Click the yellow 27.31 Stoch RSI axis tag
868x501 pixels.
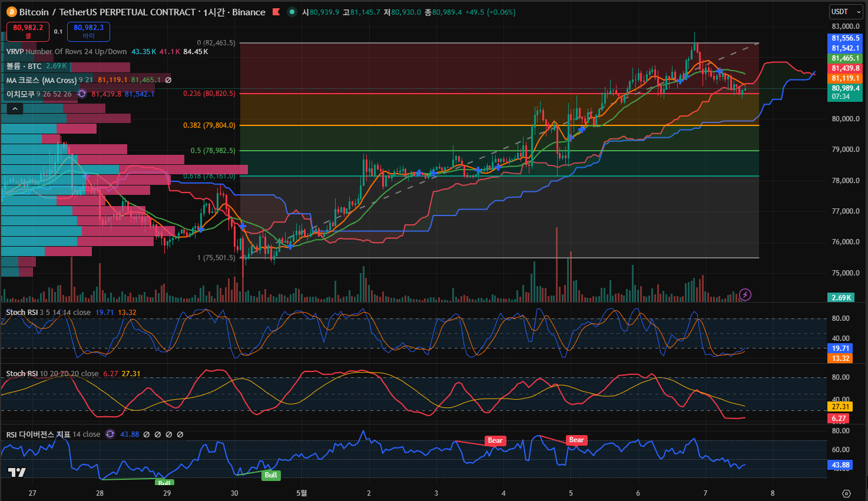click(x=840, y=406)
